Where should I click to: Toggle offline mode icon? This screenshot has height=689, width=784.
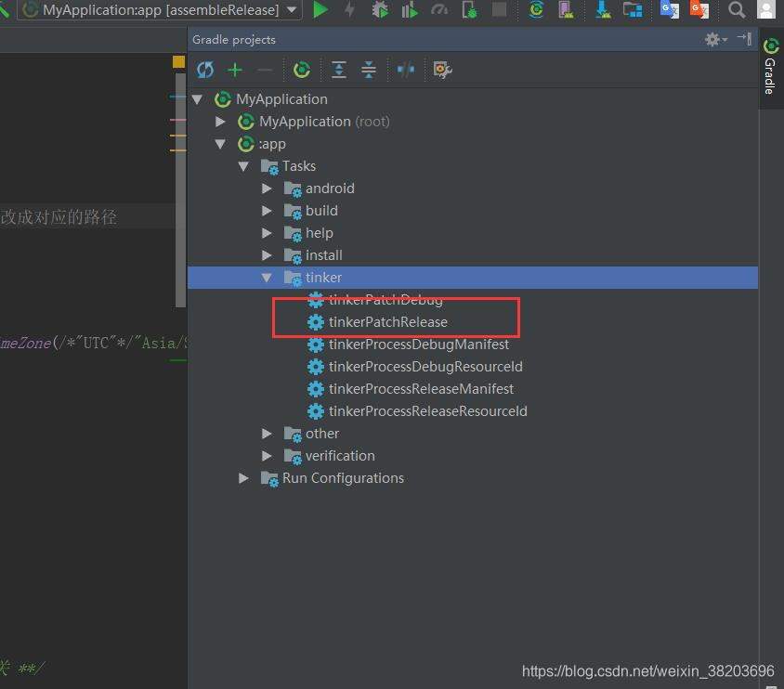406,70
